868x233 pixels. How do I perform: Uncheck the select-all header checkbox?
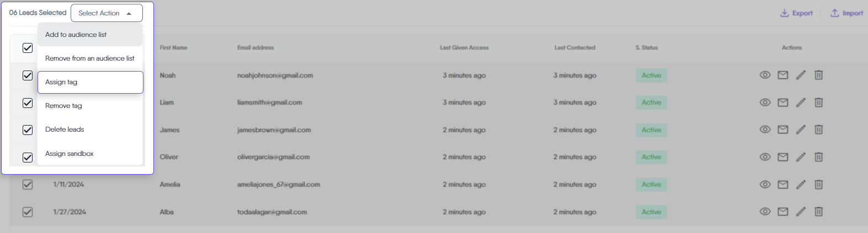28,48
